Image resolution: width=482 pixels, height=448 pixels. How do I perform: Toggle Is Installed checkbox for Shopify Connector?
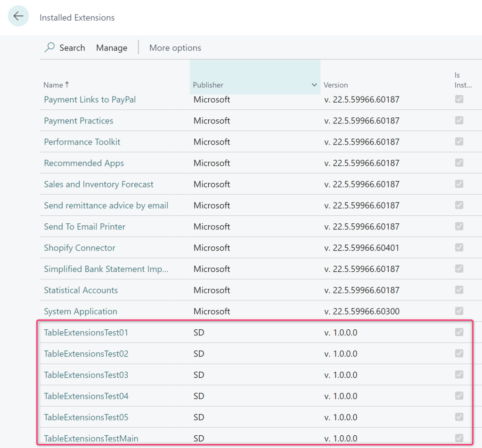[x=459, y=248]
